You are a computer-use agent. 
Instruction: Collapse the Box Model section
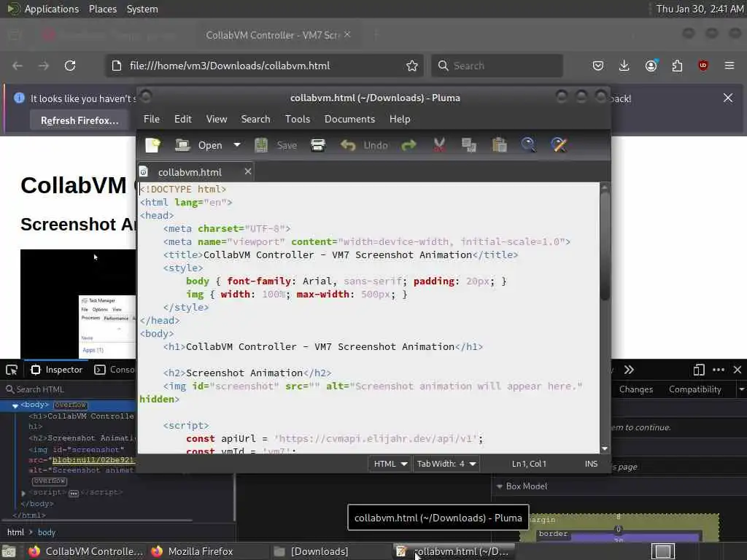[500, 486]
